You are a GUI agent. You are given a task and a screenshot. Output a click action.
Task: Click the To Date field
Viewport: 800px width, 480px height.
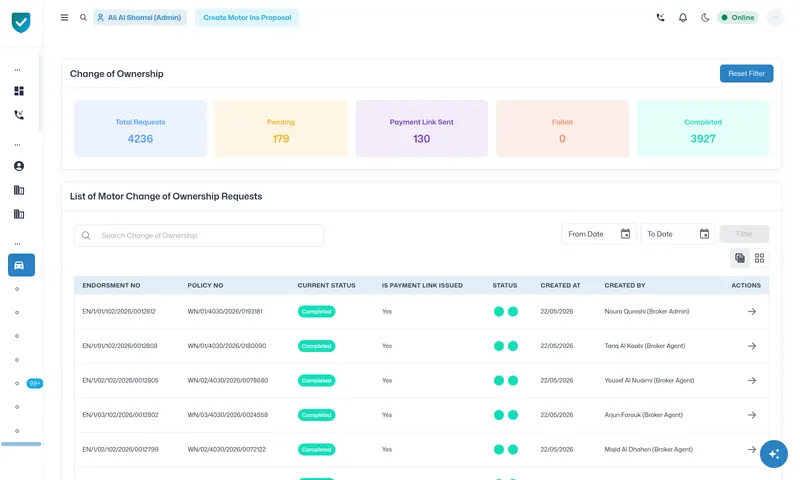[678, 234]
